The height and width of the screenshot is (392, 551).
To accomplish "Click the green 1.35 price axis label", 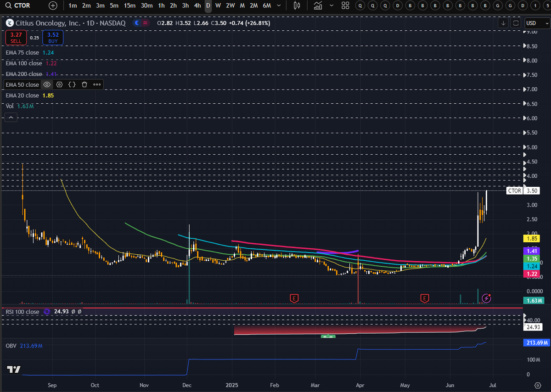I will pos(532,259).
